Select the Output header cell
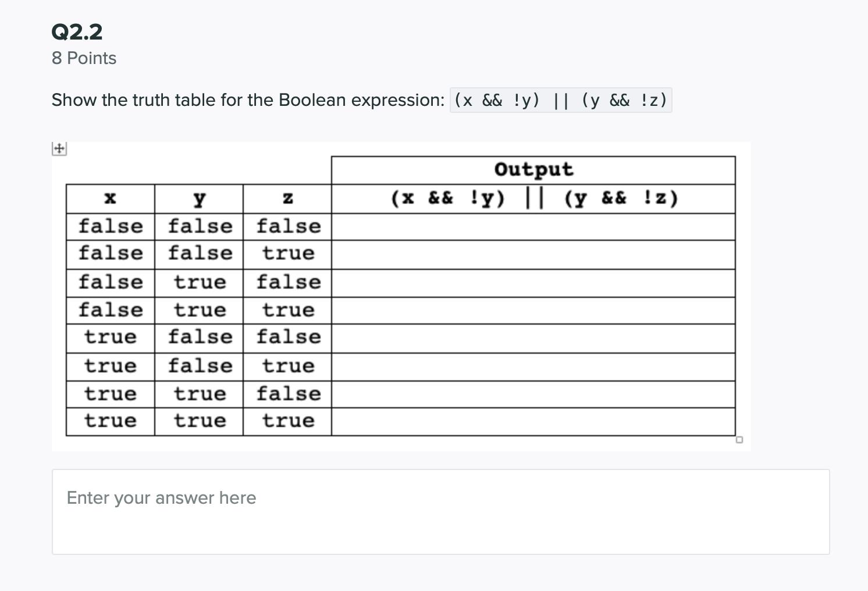868x591 pixels. (533, 169)
